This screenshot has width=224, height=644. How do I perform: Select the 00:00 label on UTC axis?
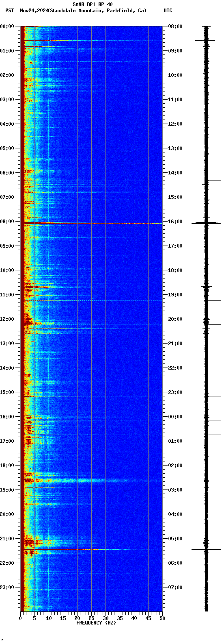(x=175, y=417)
